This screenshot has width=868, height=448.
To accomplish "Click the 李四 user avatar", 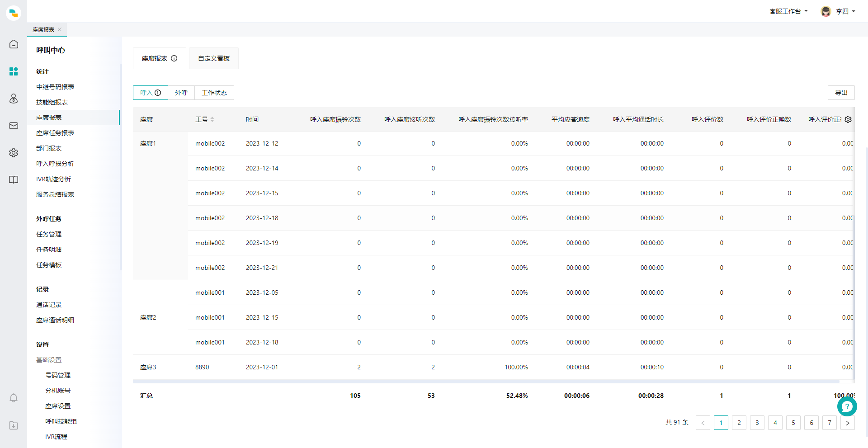I will pyautogui.click(x=826, y=11).
